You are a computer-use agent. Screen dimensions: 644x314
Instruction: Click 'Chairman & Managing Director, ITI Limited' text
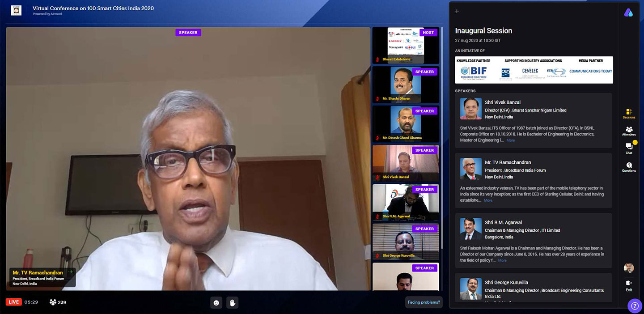[x=522, y=230]
